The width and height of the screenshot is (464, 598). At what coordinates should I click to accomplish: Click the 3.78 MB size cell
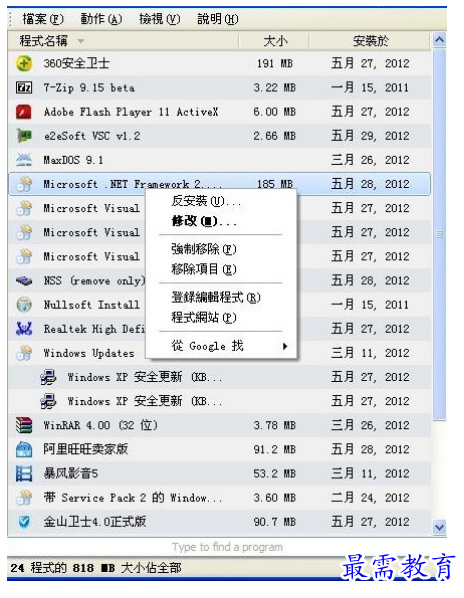point(275,425)
